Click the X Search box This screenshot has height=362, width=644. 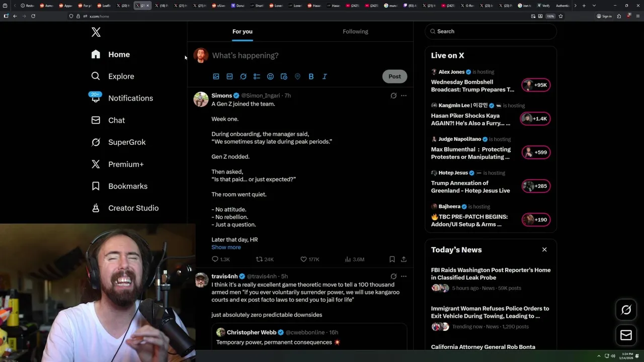tap(491, 31)
